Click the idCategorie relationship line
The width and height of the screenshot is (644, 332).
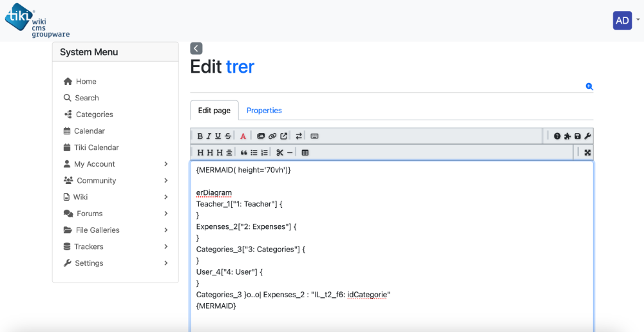293,295
